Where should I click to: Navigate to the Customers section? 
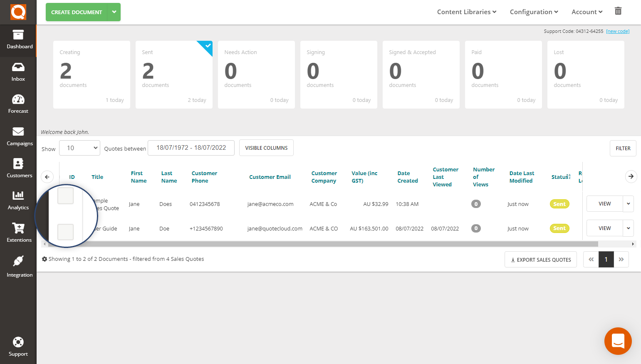point(18,168)
